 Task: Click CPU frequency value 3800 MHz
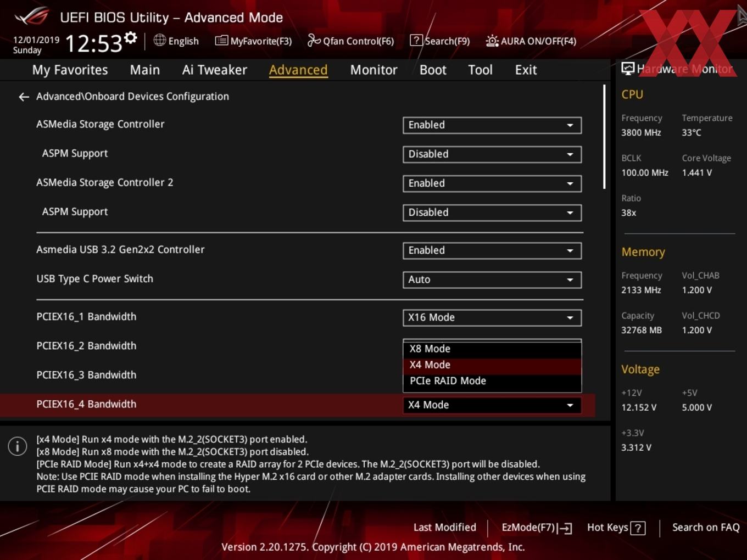[x=641, y=133]
